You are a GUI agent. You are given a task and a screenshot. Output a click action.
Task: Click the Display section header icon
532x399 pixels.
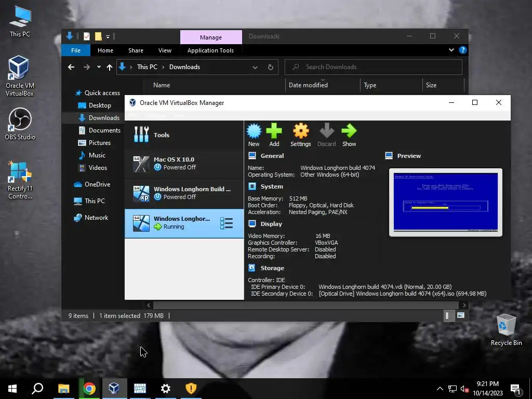click(252, 223)
